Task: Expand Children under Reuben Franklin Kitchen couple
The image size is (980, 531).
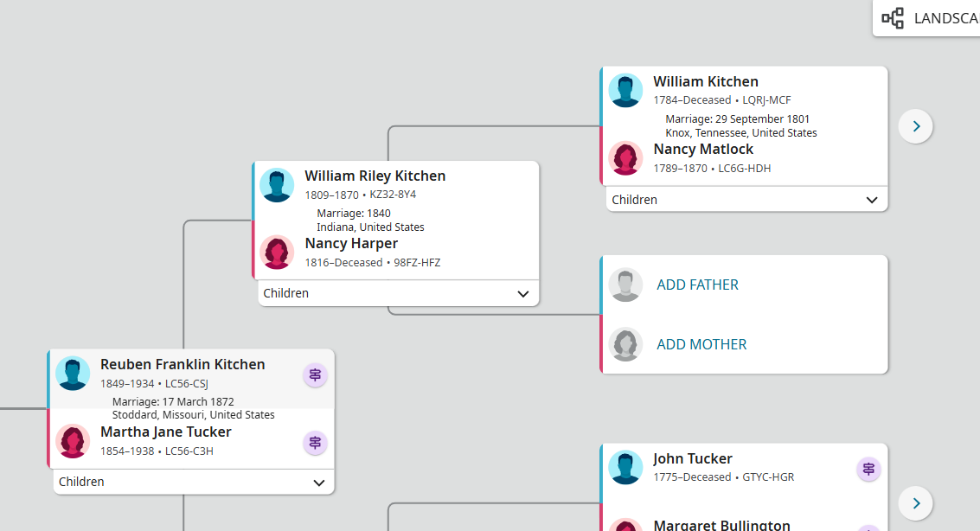Action: 318,483
